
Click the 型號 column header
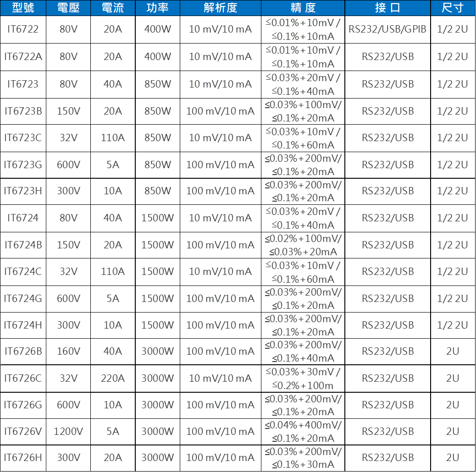click(23, 8)
